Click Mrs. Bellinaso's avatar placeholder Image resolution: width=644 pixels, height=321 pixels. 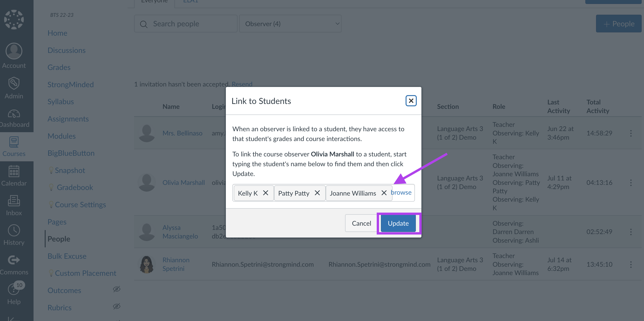(146, 133)
